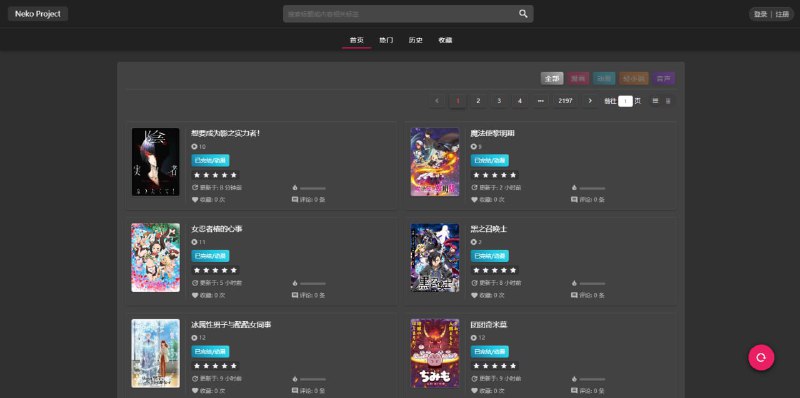Select the 全部 filter
This screenshot has height=398, width=800.
552,79
